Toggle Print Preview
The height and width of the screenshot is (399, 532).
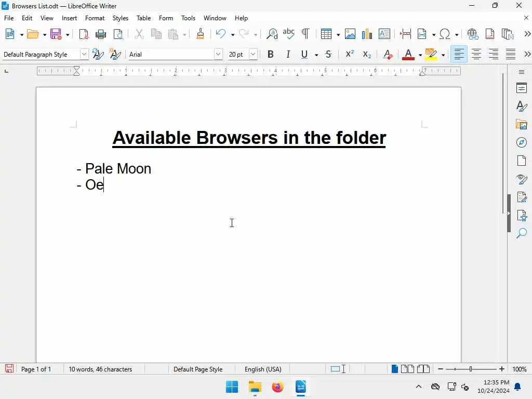[118, 34]
